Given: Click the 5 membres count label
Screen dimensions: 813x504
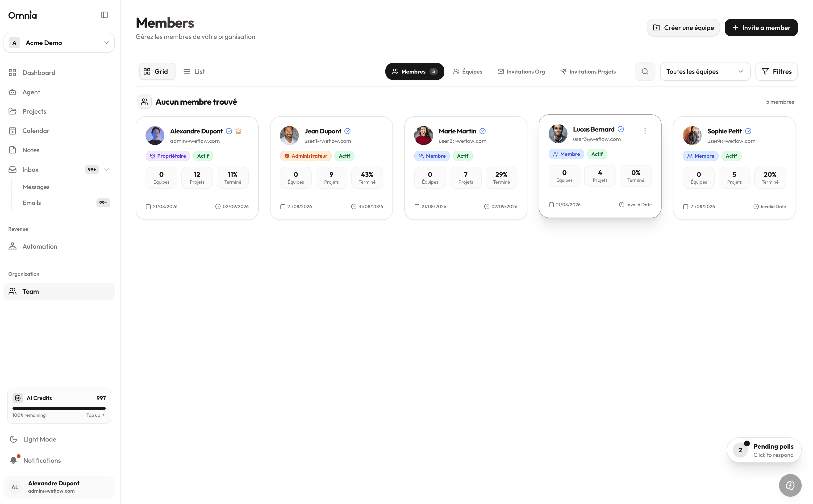Looking at the screenshot, I should pos(780,102).
